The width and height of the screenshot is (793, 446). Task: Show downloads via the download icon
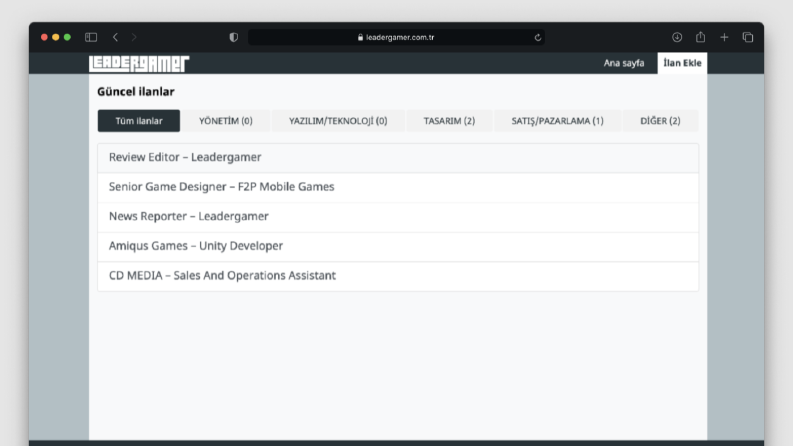(677, 37)
